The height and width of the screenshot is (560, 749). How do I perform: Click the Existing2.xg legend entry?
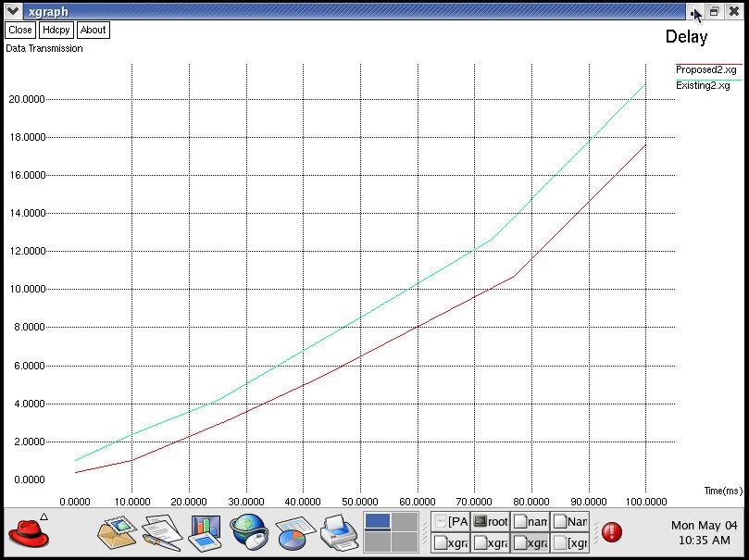tap(703, 85)
